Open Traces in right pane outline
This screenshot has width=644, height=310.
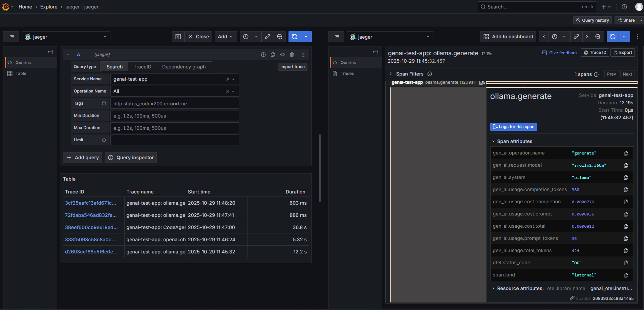point(347,74)
